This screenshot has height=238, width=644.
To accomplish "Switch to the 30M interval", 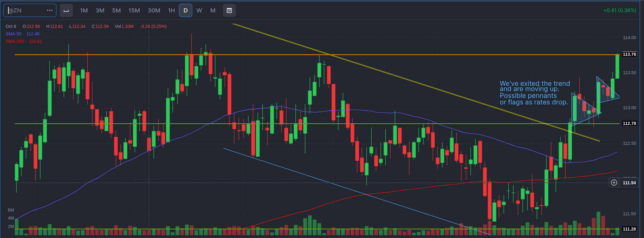I will (x=154, y=11).
